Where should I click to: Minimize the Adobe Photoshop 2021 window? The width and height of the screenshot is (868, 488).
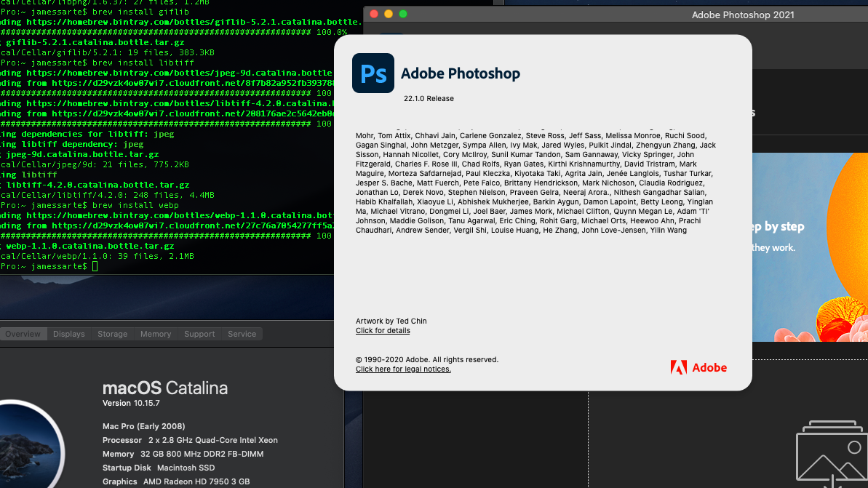tap(389, 15)
